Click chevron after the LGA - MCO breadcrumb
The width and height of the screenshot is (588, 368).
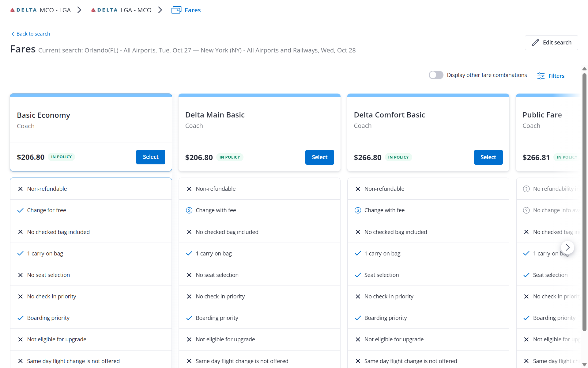(160, 10)
